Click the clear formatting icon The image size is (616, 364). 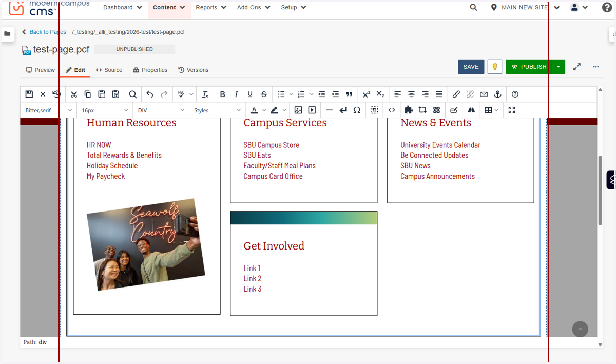[x=205, y=94]
